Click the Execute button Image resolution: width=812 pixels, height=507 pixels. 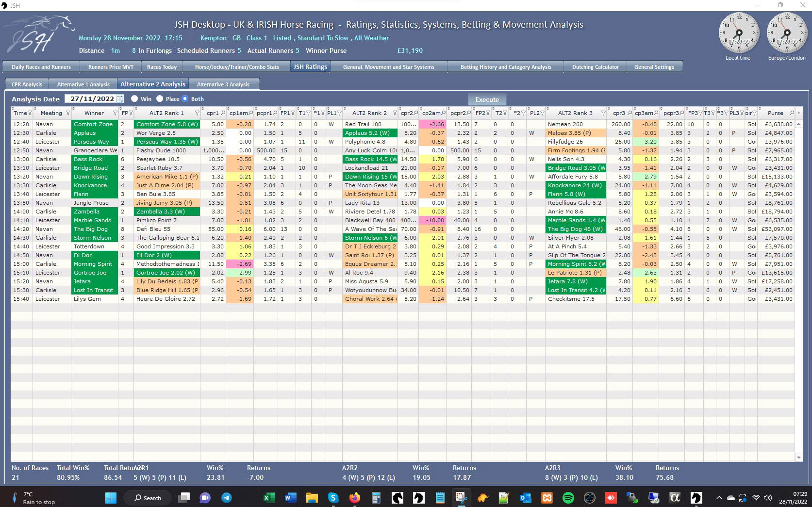coord(487,99)
